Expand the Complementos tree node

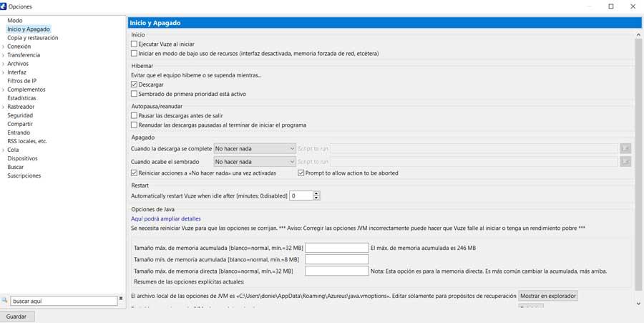point(4,90)
